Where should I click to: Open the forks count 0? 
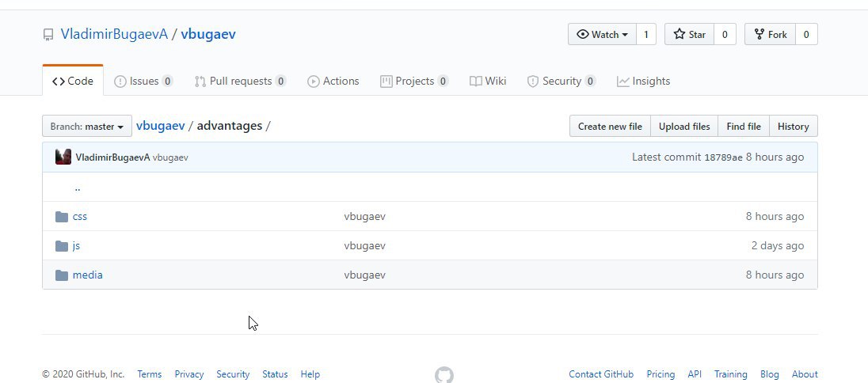pos(806,34)
